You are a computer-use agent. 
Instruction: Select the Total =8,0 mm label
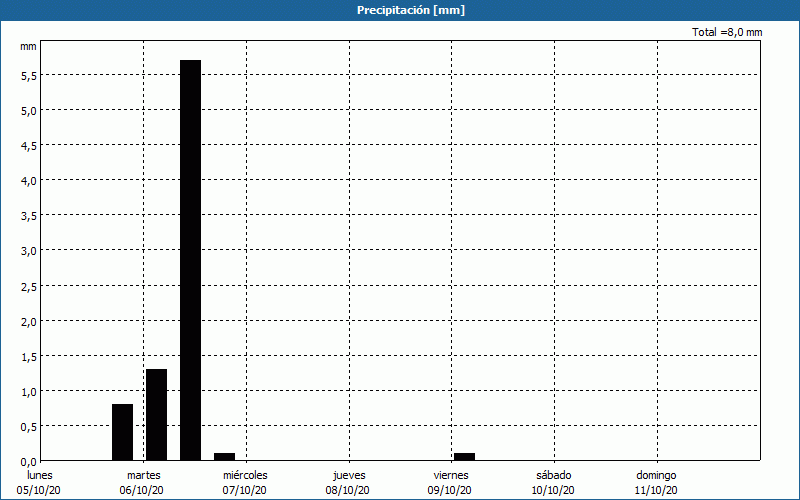tap(727, 32)
